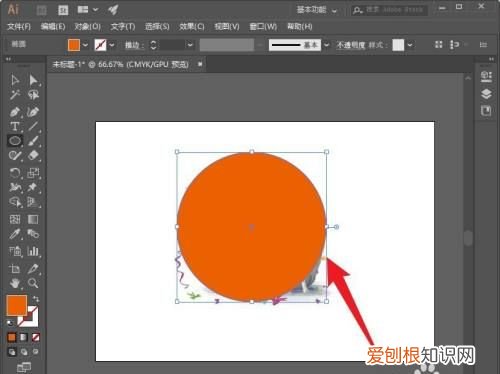The height and width of the screenshot is (374, 500).
Task: Open stroke color dropdown in control bar
Action: [x=112, y=45]
